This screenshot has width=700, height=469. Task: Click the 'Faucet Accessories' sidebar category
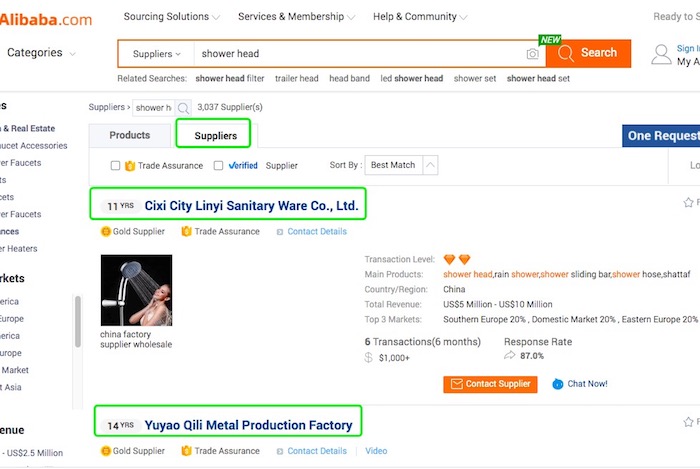[33, 146]
